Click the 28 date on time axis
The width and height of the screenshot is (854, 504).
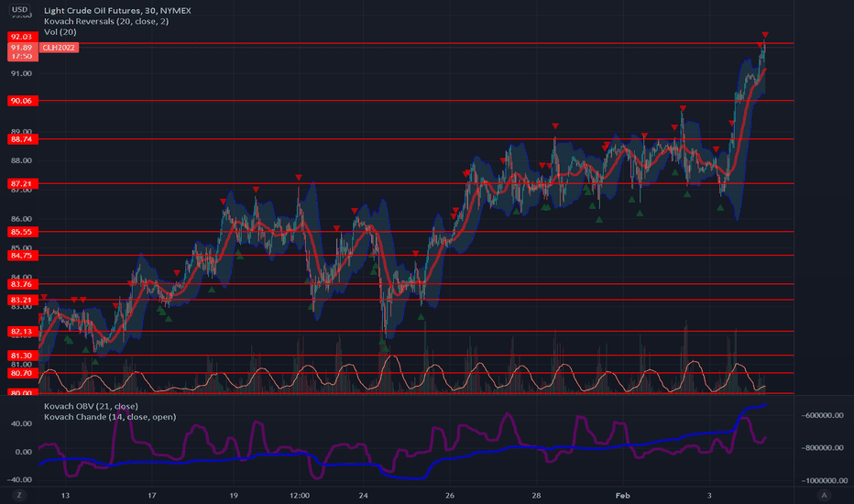pos(536,495)
